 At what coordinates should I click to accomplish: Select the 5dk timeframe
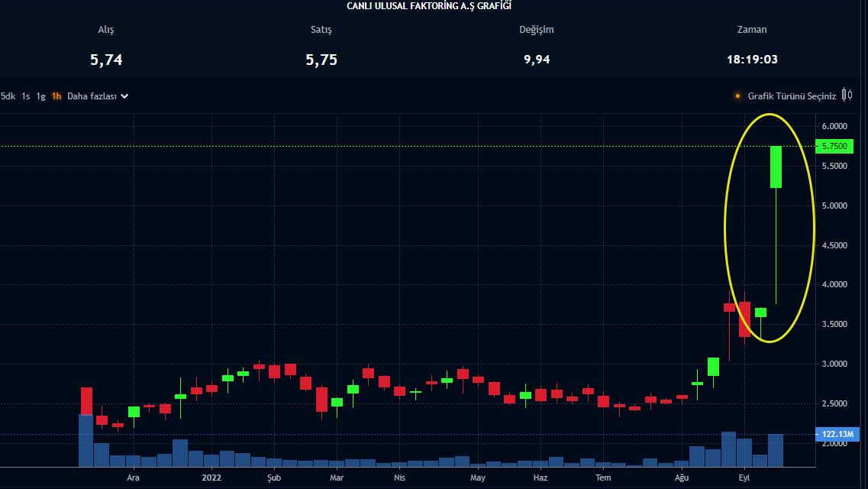point(8,96)
